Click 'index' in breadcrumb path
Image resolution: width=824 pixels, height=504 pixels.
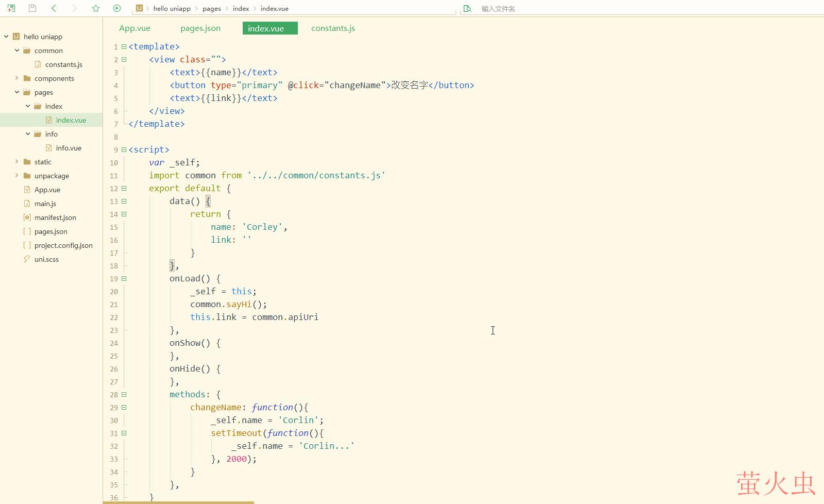[241, 8]
